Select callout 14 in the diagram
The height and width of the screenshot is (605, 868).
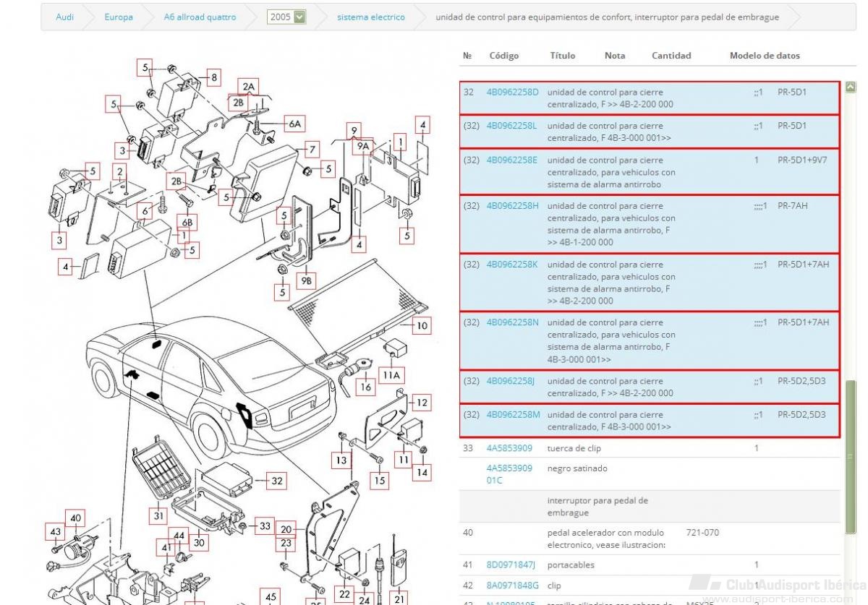(422, 473)
